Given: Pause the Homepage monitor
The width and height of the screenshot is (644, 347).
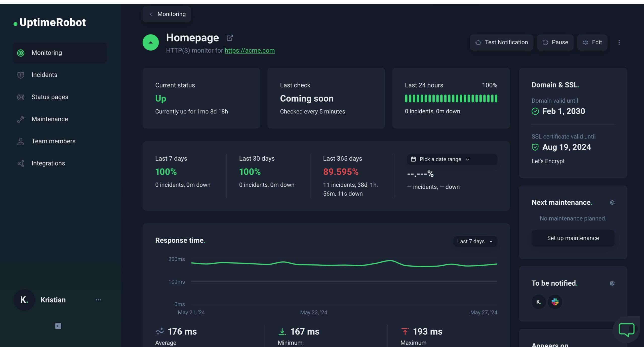Looking at the screenshot, I should pos(555,42).
